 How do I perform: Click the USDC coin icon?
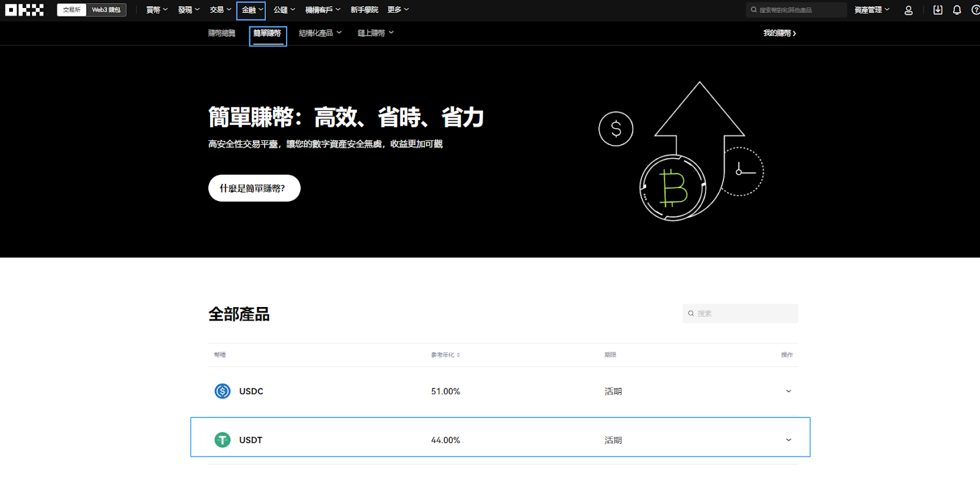pyautogui.click(x=222, y=391)
